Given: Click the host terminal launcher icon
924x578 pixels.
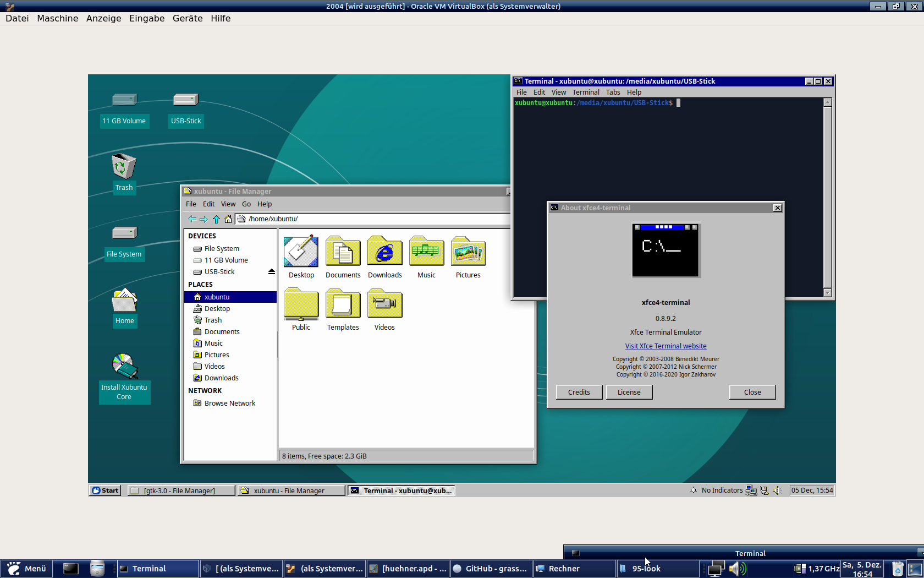Looking at the screenshot, I should 70,569.
